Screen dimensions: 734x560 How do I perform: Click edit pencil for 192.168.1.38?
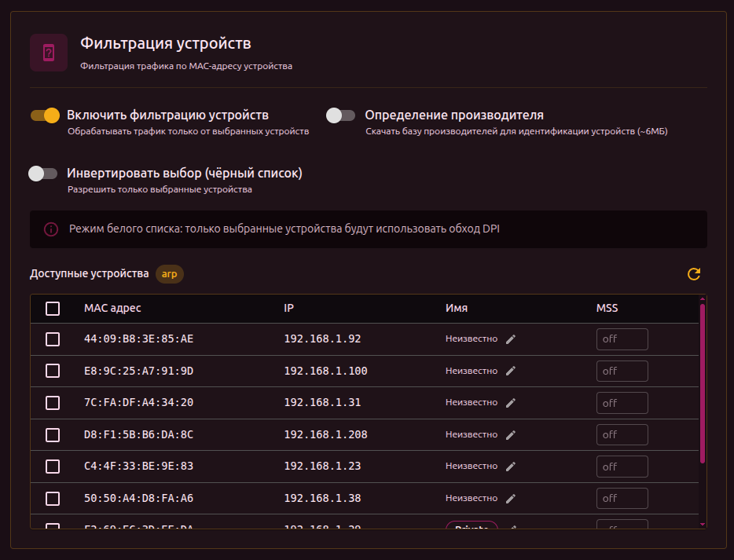(511, 498)
